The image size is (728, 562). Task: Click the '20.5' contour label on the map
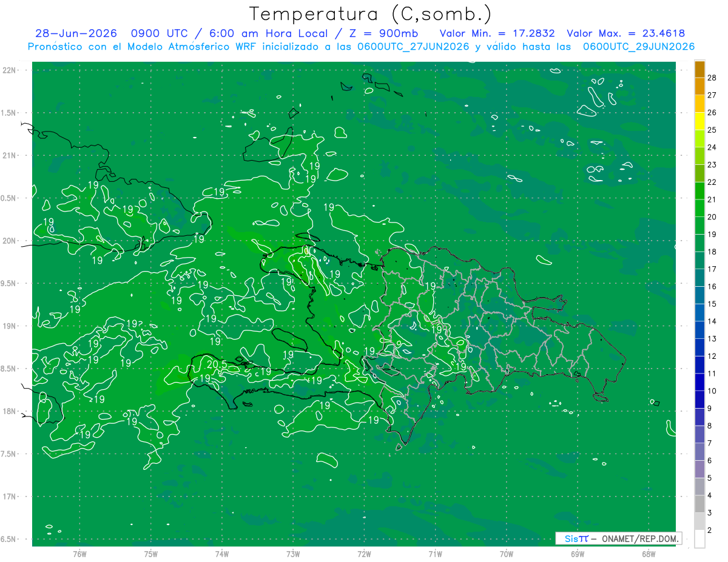217,364
